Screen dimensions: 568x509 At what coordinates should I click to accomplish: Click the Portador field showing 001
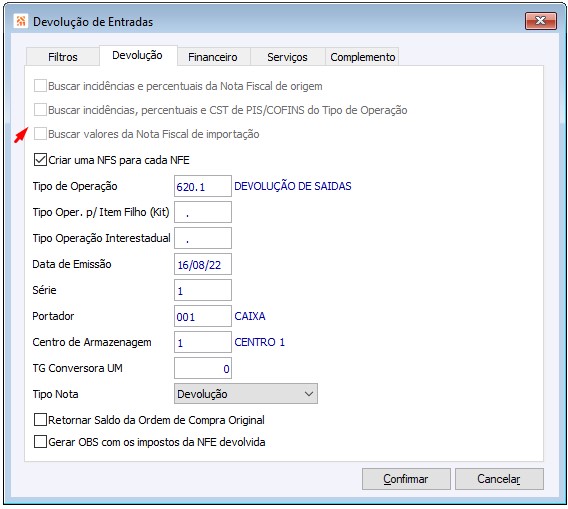coord(203,316)
